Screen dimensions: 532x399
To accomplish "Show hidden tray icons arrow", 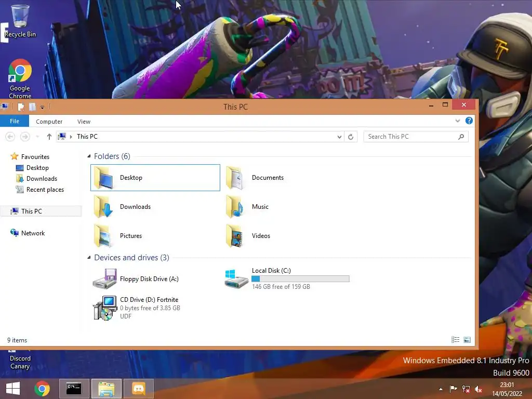I will click(441, 389).
